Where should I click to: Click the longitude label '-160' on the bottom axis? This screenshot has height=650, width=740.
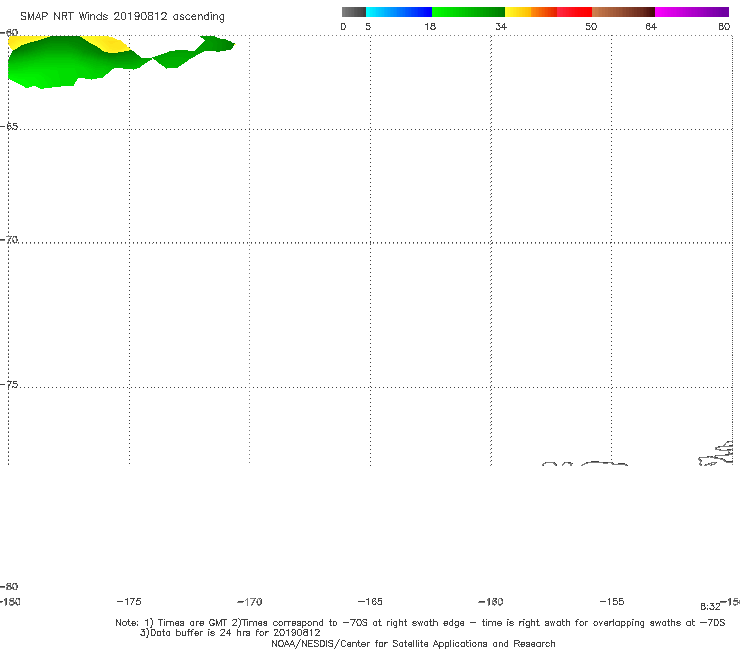click(491, 602)
